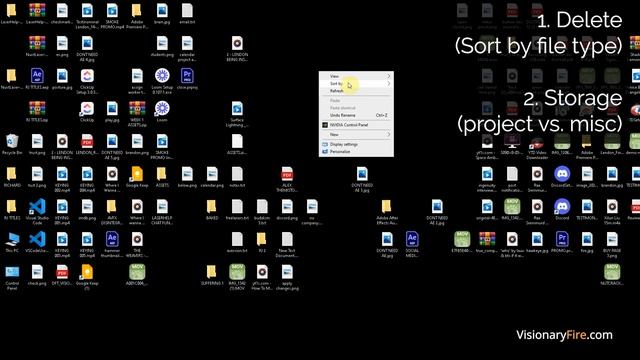
Task: Select the WEEK 1 ASSETS.zip archive
Action: 137,114
